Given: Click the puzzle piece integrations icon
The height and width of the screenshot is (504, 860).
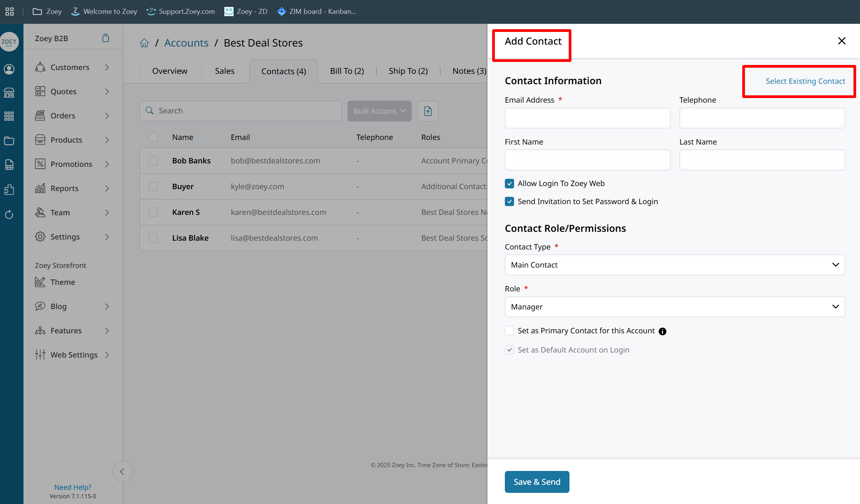Looking at the screenshot, I should [9, 190].
